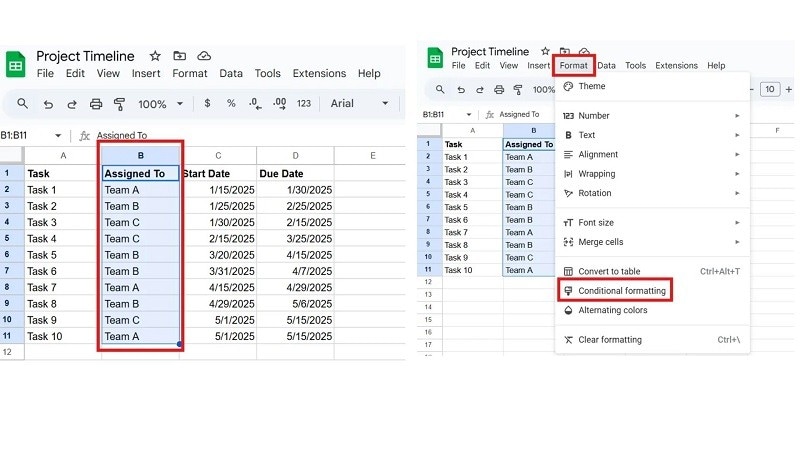Viewport: 800px width, 450px height.
Task: Click the Team C cell in Task 9's row, left screenshot
Action: pos(141,320)
